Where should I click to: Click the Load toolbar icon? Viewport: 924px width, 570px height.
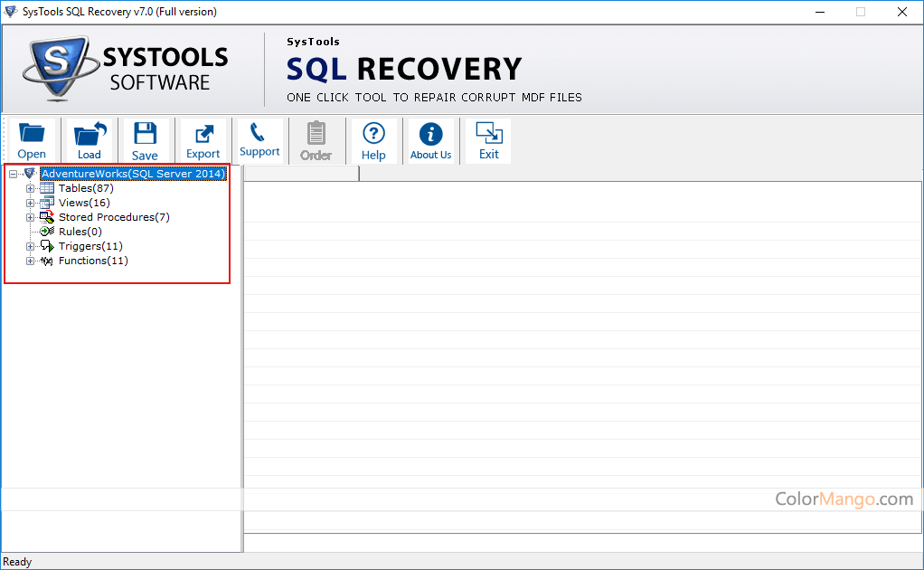pyautogui.click(x=89, y=140)
